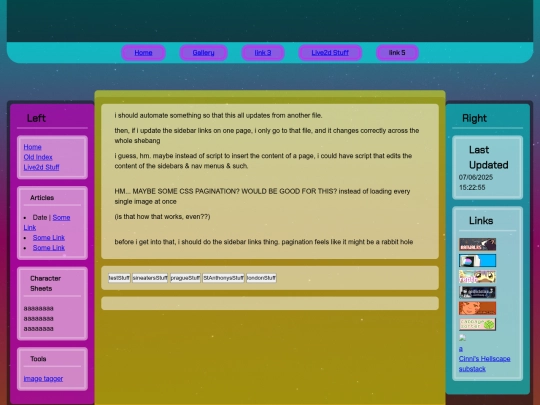Click the Tools section heading
Viewport: 540px width, 405px height.
[x=38, y=359]
